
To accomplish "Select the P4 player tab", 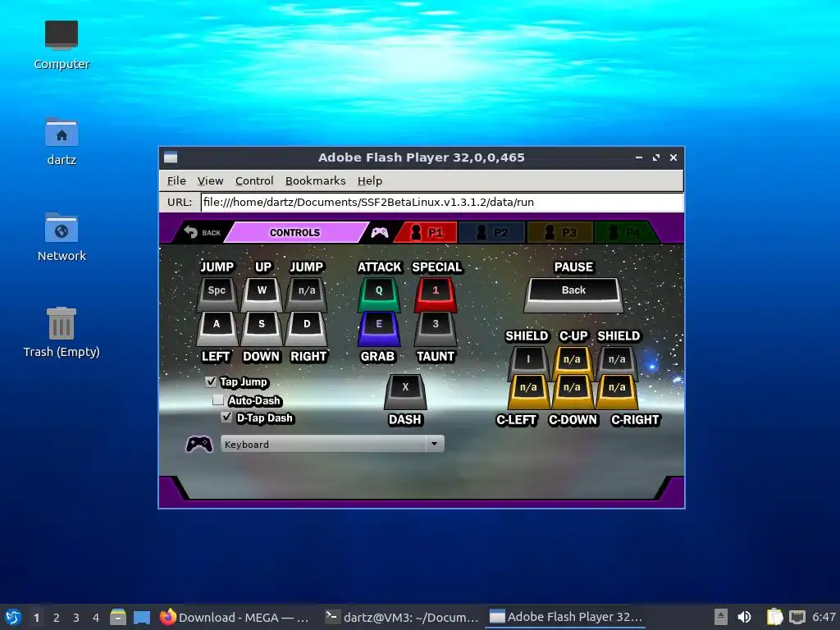I will tap(625, 232).
